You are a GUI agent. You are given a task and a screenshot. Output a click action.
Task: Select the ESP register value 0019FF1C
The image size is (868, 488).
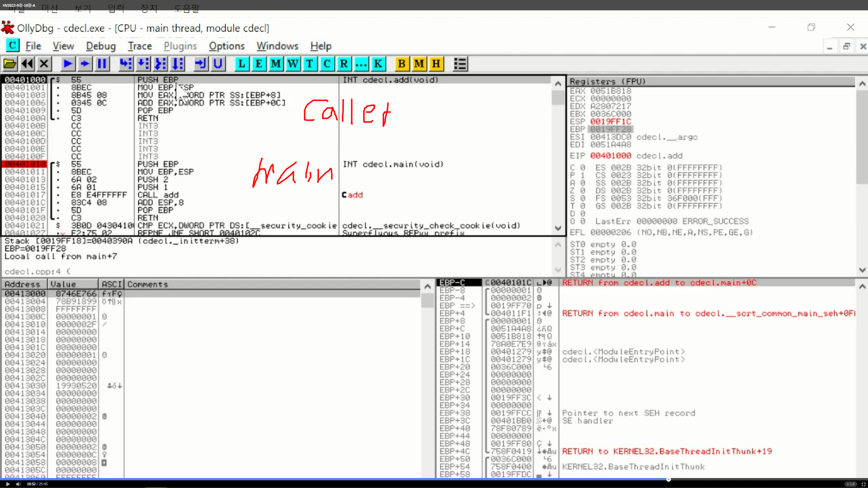(x=610, y=122)
